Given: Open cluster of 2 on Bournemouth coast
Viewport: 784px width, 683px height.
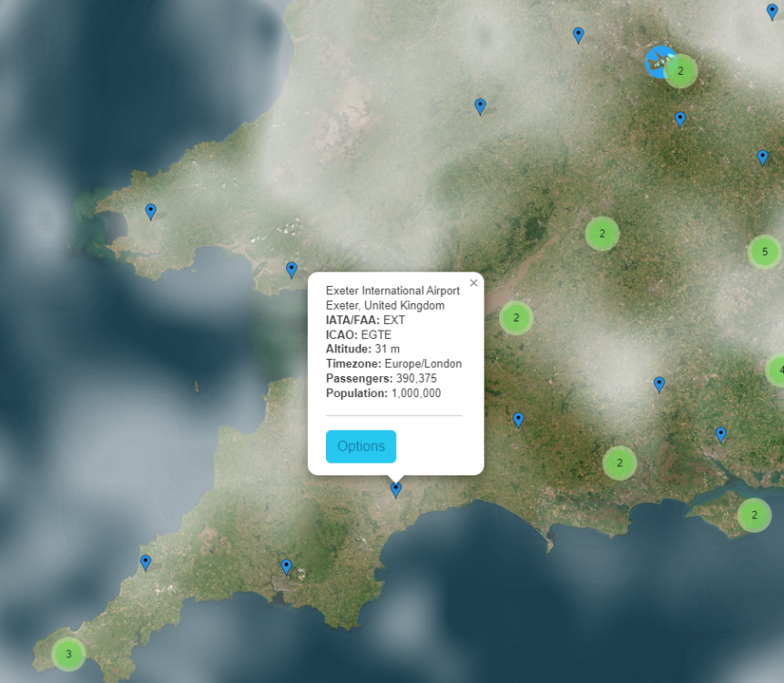Looking at the screenshot, I should tap(619, 463).
